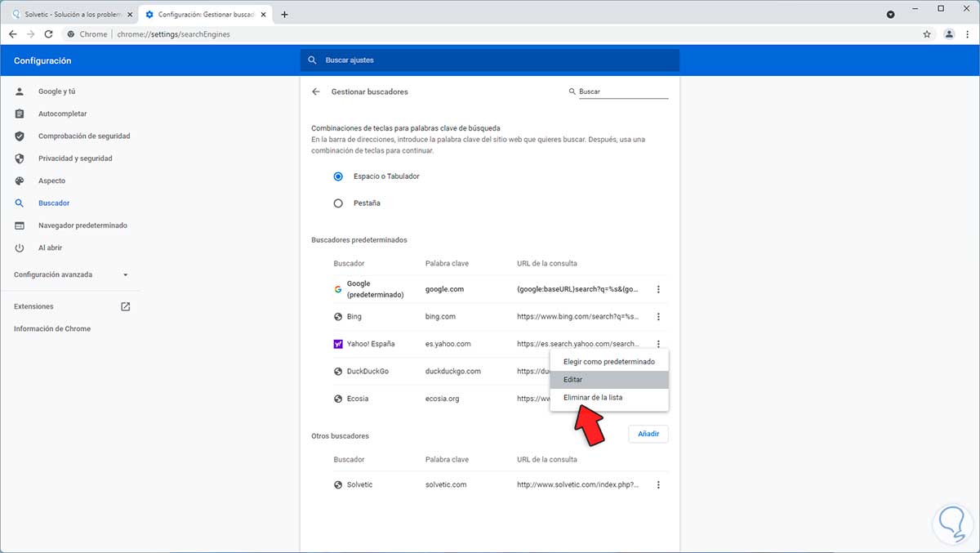Image resolution: width=980 pixels, height=553 pixels.
Task: Click the Navegador predeterminado window icon
Action: tap(20, 225)
